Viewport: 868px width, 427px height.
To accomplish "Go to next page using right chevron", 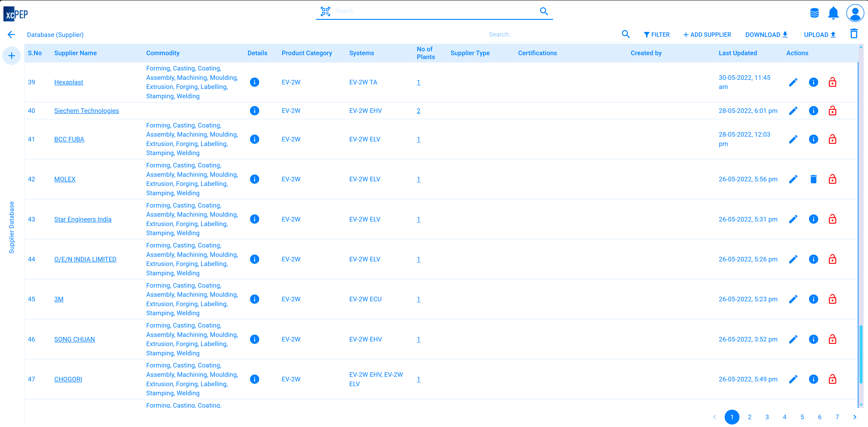I will click(855, 417).
